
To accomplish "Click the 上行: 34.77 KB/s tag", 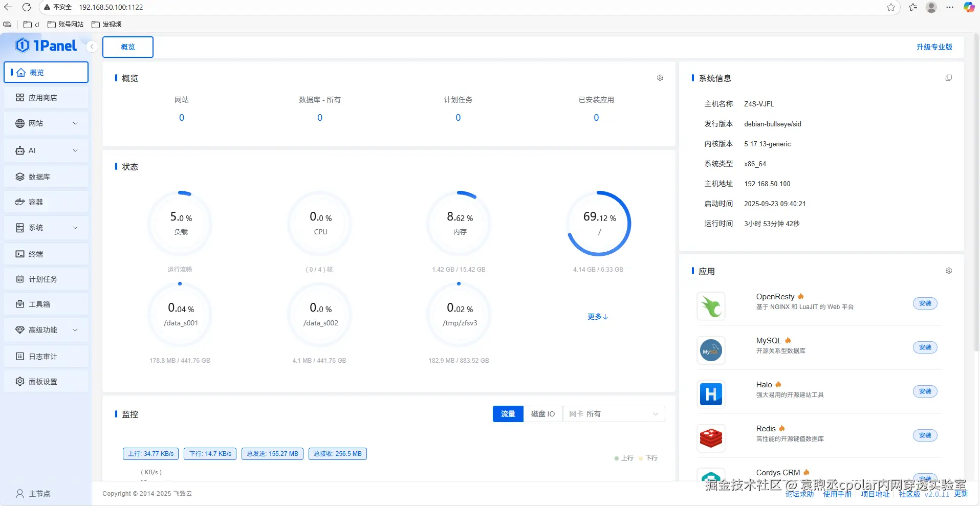I will pos(151,454).
